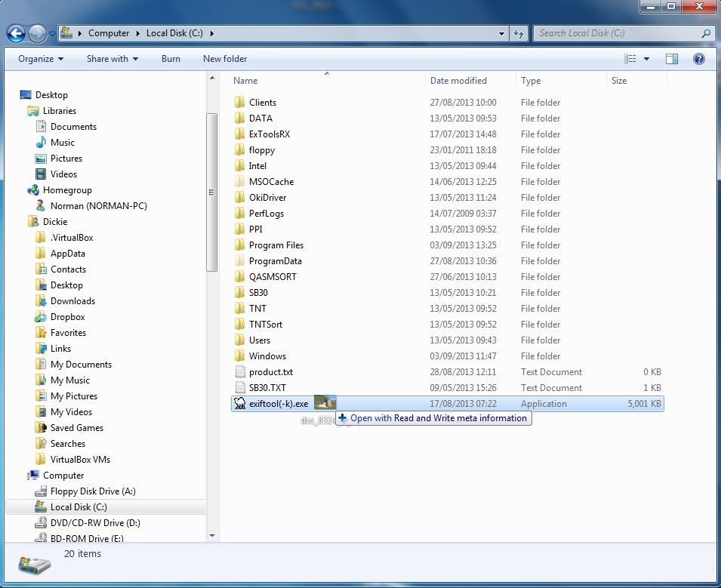Select Computer in the navigation tree
This screenshot has height=588, width=721.
[63, 476]
